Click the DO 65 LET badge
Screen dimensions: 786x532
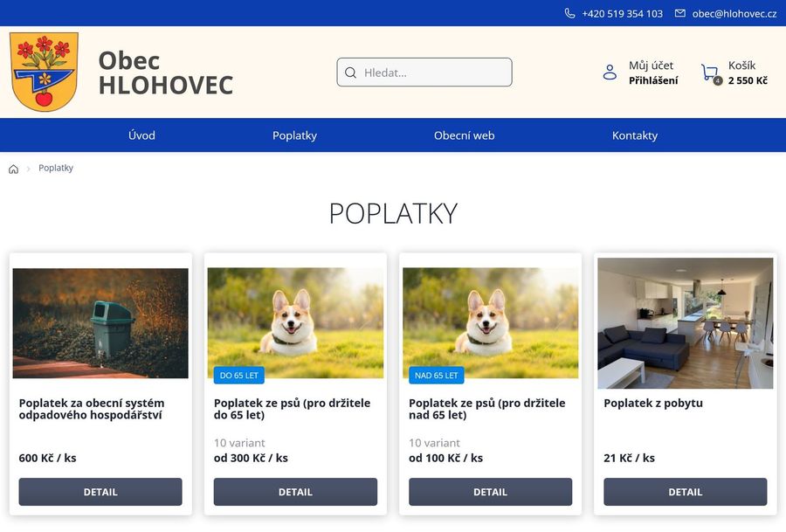click(239, 375)
